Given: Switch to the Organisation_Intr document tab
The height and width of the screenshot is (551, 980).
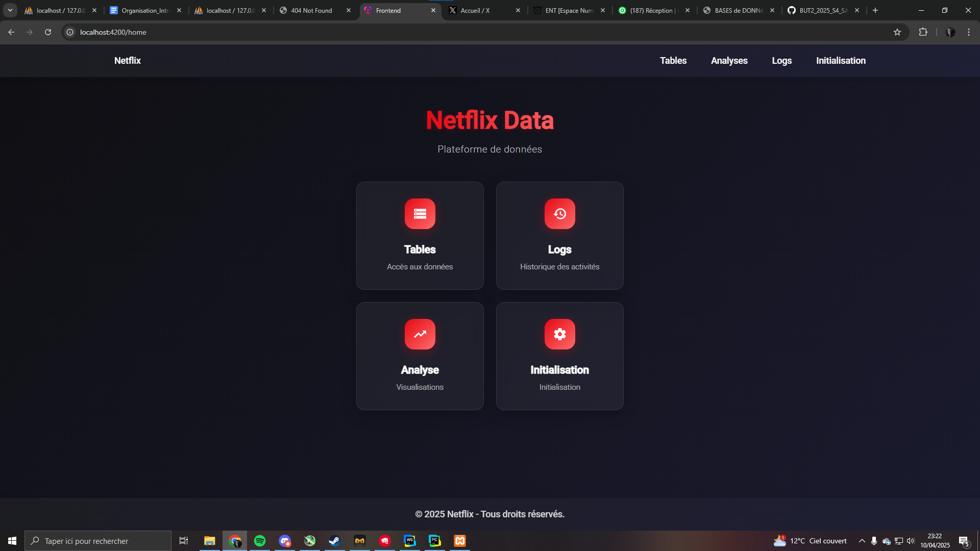Looking at the screenshot, I should point(146,10).
